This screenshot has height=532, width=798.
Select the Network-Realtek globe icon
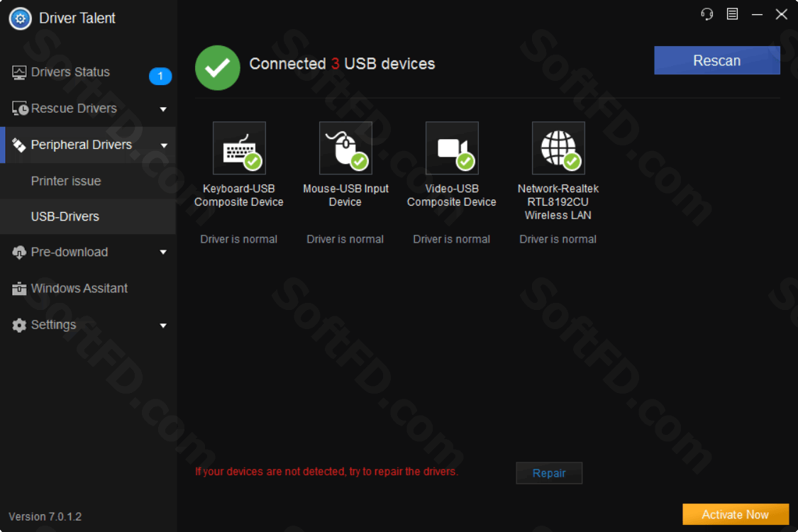click(x=558, y=148)
